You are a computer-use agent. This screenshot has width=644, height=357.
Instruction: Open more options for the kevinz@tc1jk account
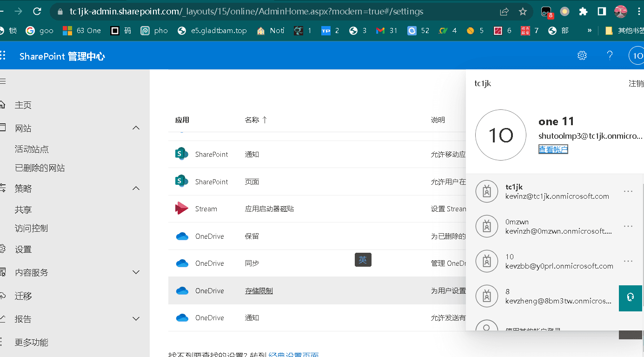628,191
